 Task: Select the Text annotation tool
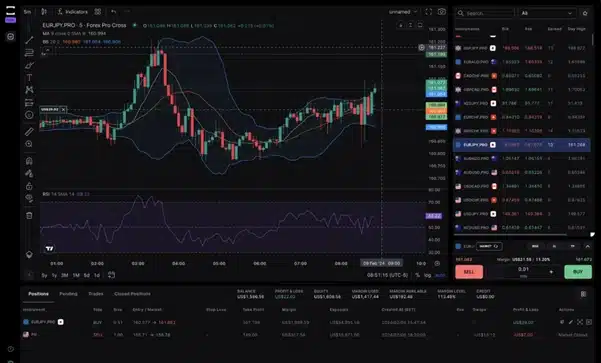(x=29, y=77)
